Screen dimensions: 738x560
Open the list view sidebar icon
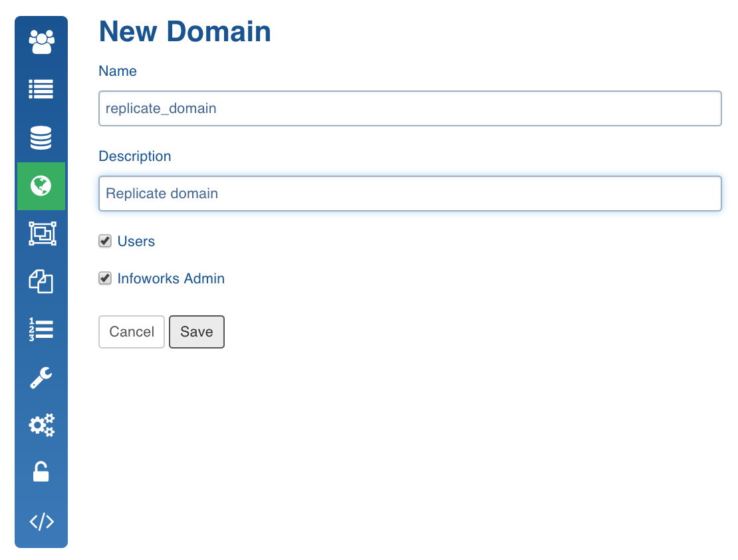pyautogui.click(x=41, y=89)
